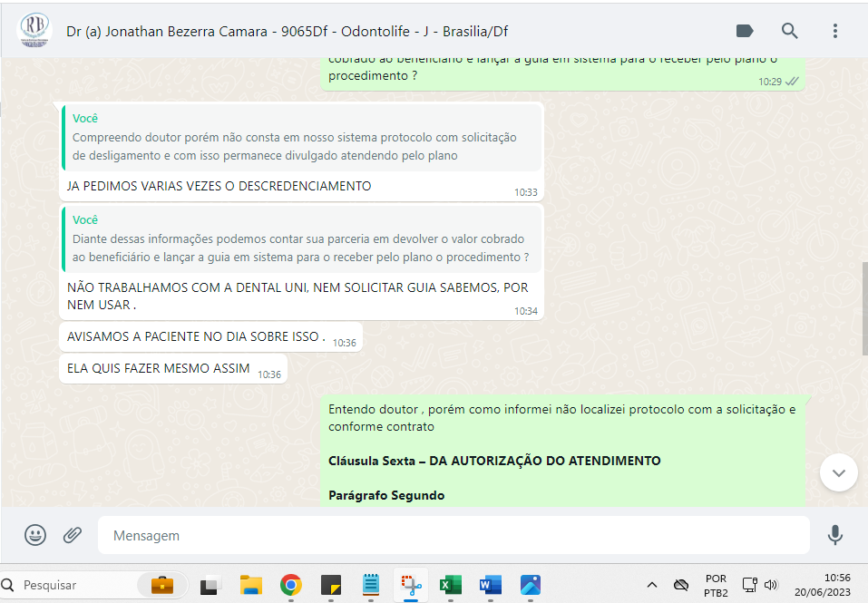Screen dimensions: 868x603
Task: Open the emoji picker
Action: 34,535
